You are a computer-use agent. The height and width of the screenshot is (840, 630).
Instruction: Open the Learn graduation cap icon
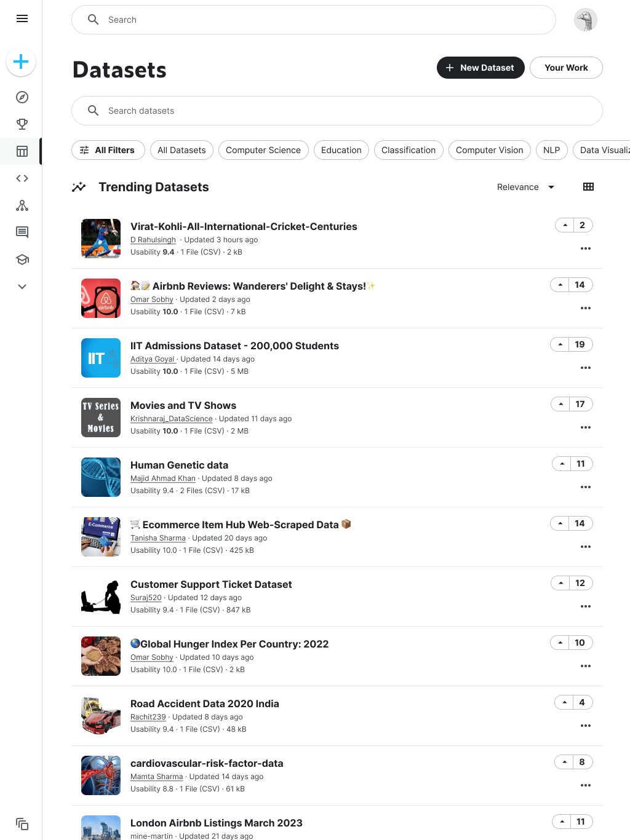coord(22,260)
